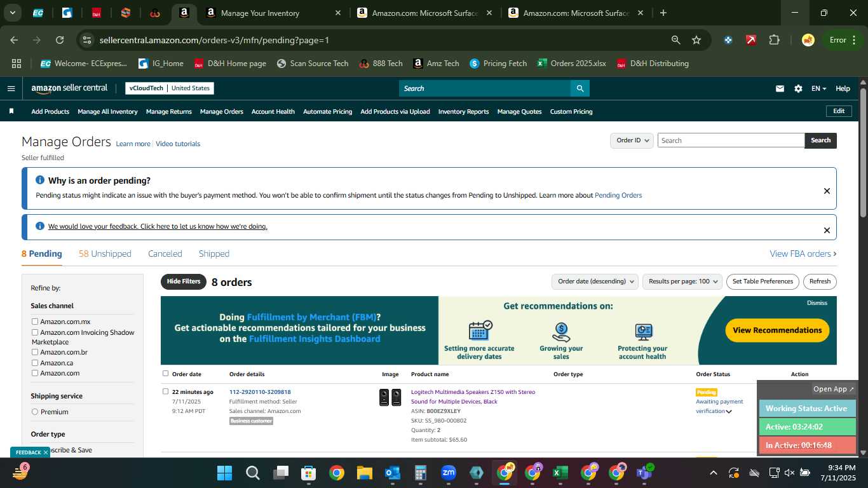
Task: Bookmark this page with the star icon
Action: coord(696,40)
